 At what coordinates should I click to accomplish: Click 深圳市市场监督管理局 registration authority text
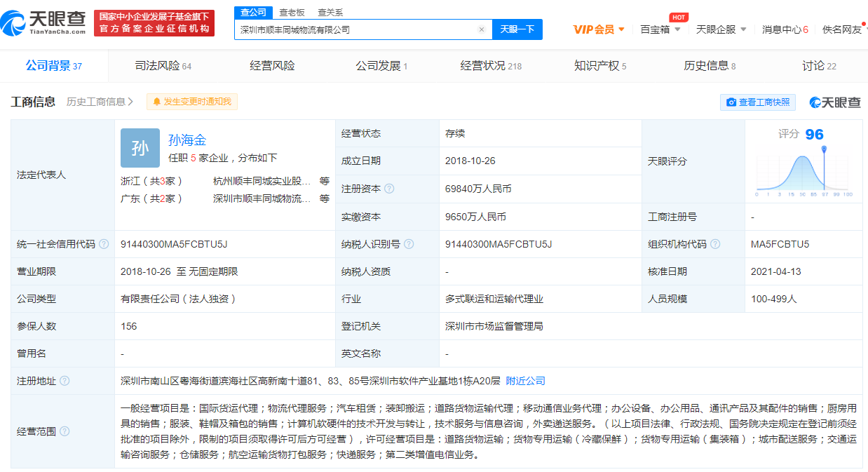coord(494,326)
